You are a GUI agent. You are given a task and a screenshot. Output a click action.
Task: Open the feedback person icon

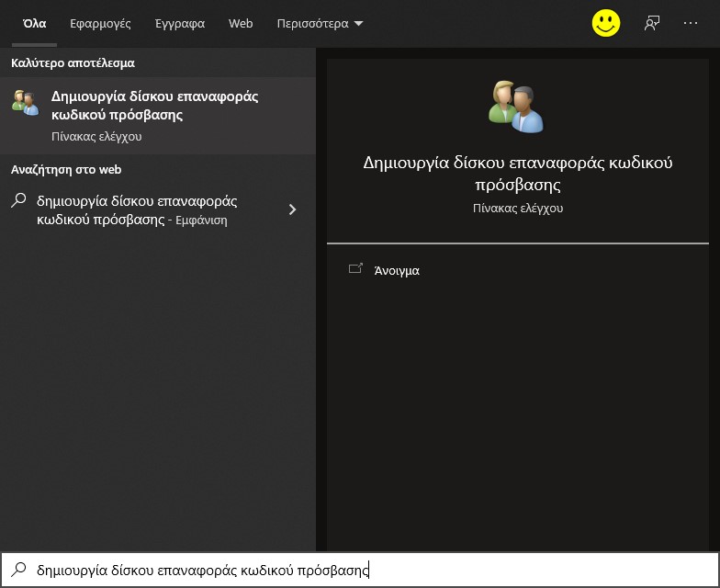click(x=652, y=23)
